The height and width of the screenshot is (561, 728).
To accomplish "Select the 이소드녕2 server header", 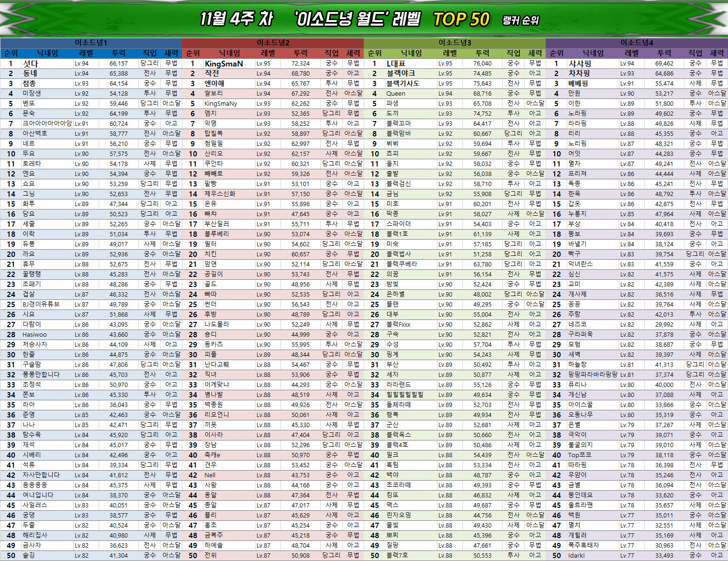I will click(273, 43).
